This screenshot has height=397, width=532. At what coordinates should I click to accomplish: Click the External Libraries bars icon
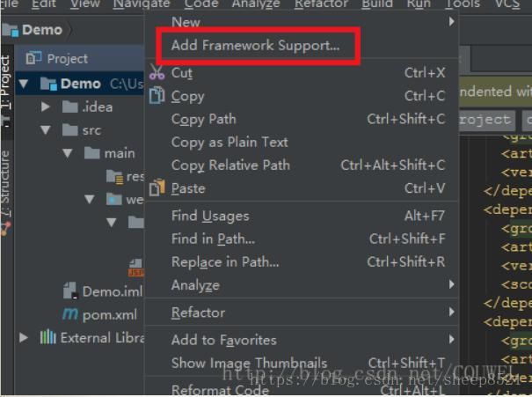click(47, 337)
